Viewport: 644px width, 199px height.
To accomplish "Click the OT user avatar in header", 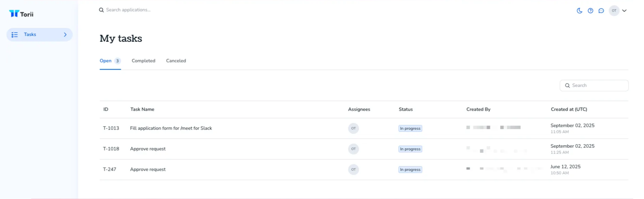I will click(x=614, y=11).
